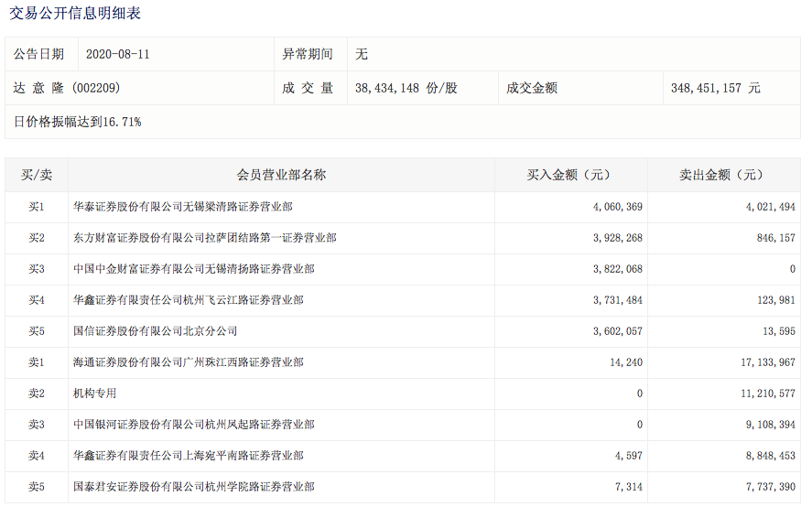Click 中国银河证券股份有限公司杭州凤起路证券营业部
This screenshot has width=812, height=507.
(x=194, y=425)
